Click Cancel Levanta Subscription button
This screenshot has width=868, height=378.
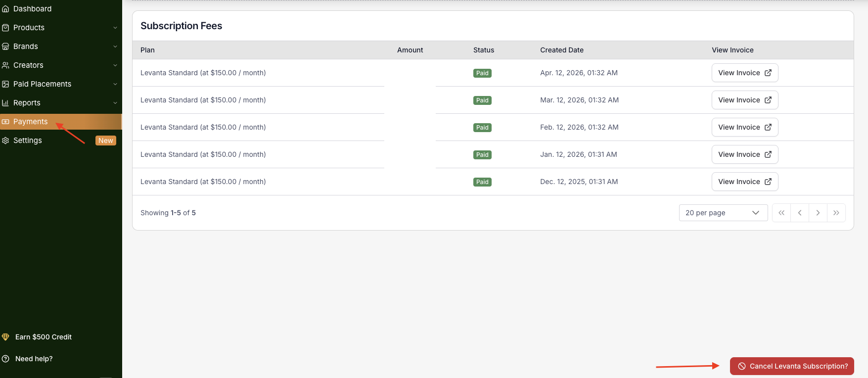pos(792,366)
